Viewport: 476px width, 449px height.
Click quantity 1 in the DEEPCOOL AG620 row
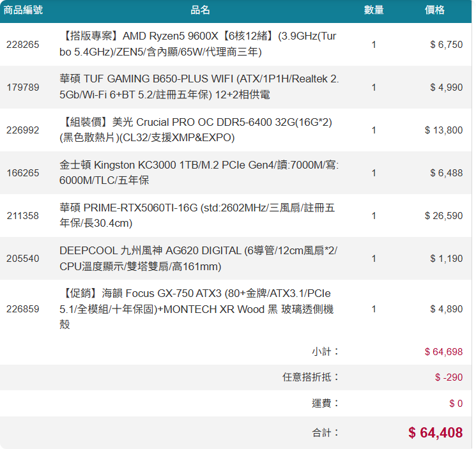[x=374, y=259]
